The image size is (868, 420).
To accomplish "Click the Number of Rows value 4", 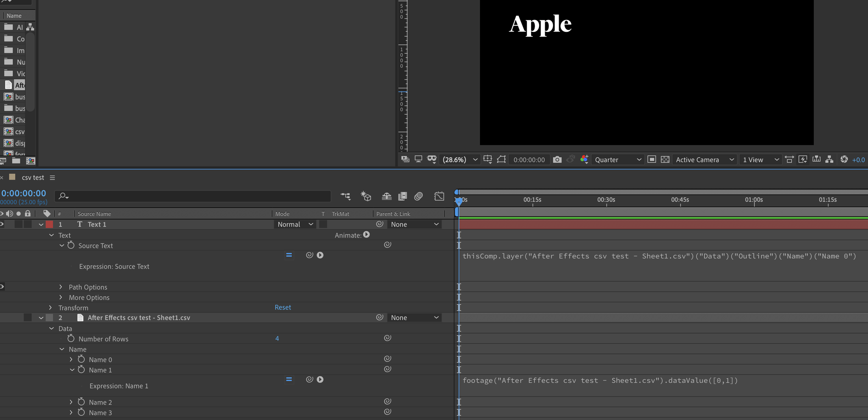I will click(277, 338).
